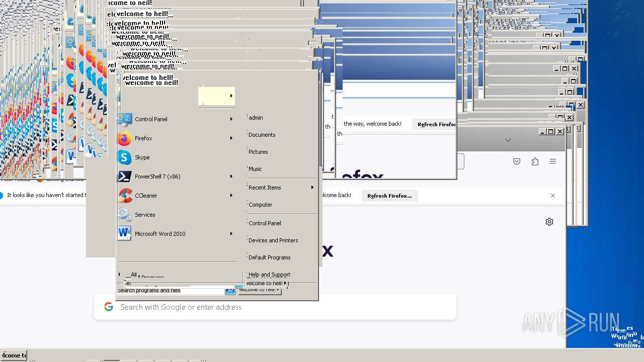Launch Microsoft Word 2010
This screenshot has width=644, height=362.
pyautogui.click(x=176, y=234)
